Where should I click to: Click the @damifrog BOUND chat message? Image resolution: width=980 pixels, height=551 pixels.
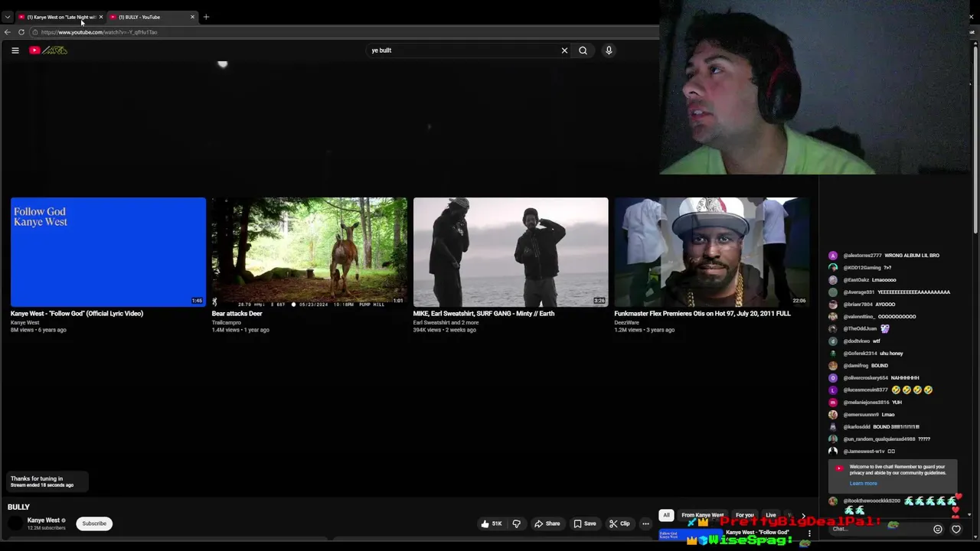click(858, 366)
